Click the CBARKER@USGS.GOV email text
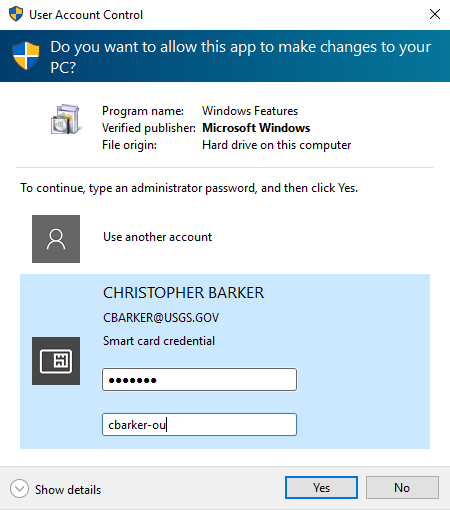 (x=161, y=318)
